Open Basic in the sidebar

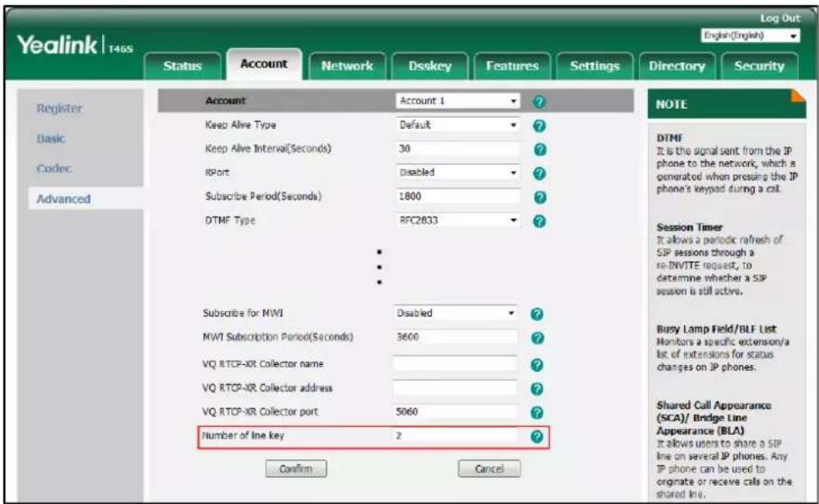(51, 139)
